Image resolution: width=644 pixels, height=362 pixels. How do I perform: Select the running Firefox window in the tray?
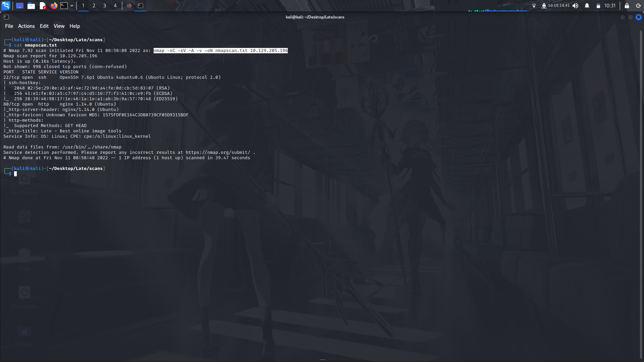coord(129,5)
